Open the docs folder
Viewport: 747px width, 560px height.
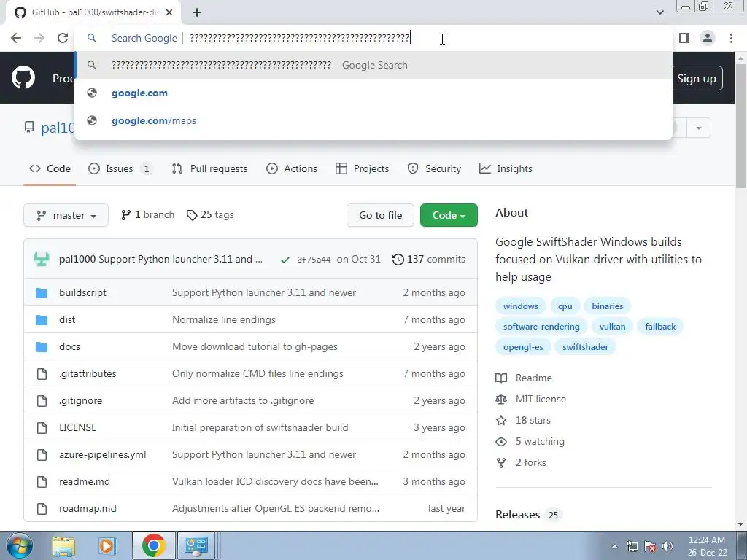tap(69, 346)
